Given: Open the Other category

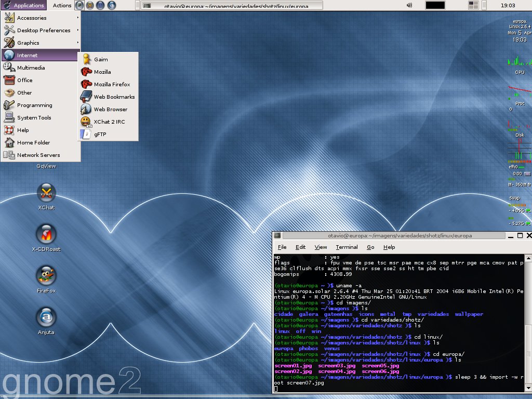Looking at the screenshot, I should click(41, 92).
